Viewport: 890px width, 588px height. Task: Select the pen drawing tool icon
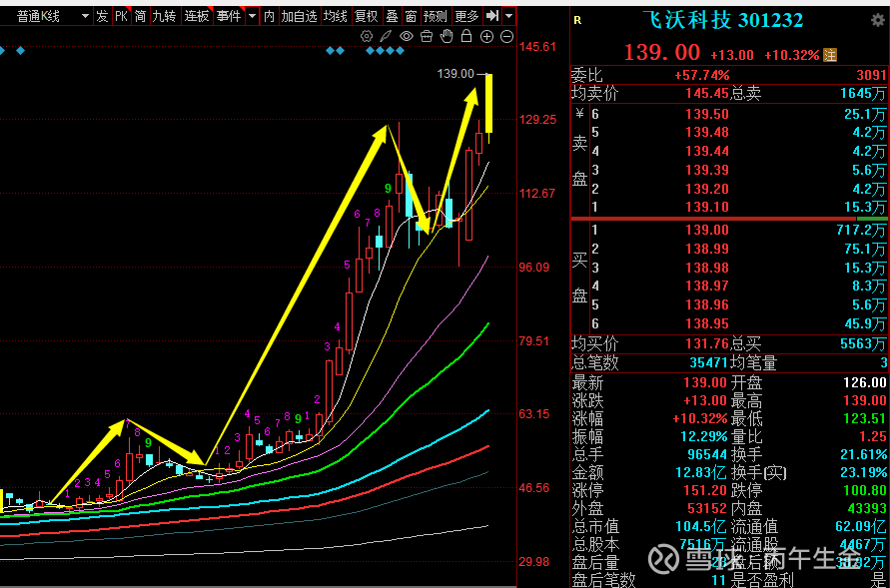pos(387,37)
